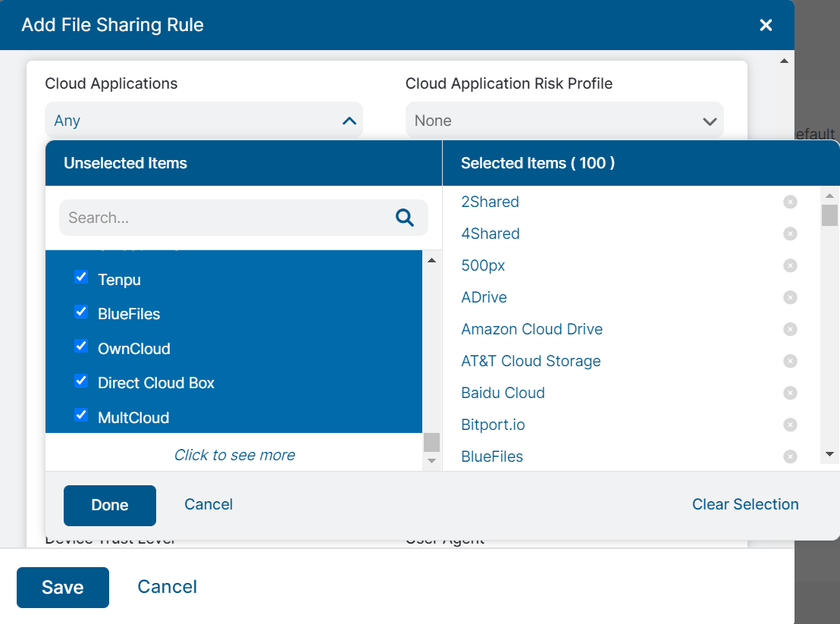The height and width of the screenshot is (624, 840).
Task: Click the Clear Selection link
Action: (x=745, y=504)
